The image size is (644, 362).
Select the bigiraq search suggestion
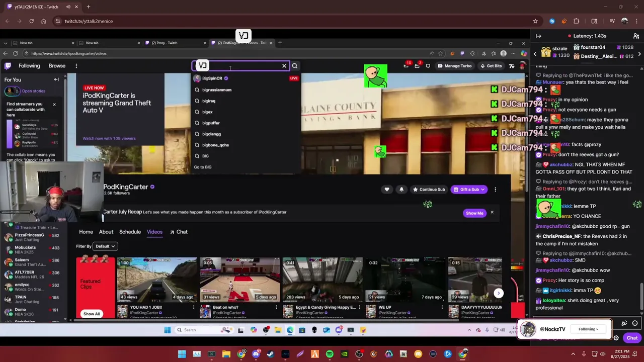pyautogui.click(x=246, y=101)
